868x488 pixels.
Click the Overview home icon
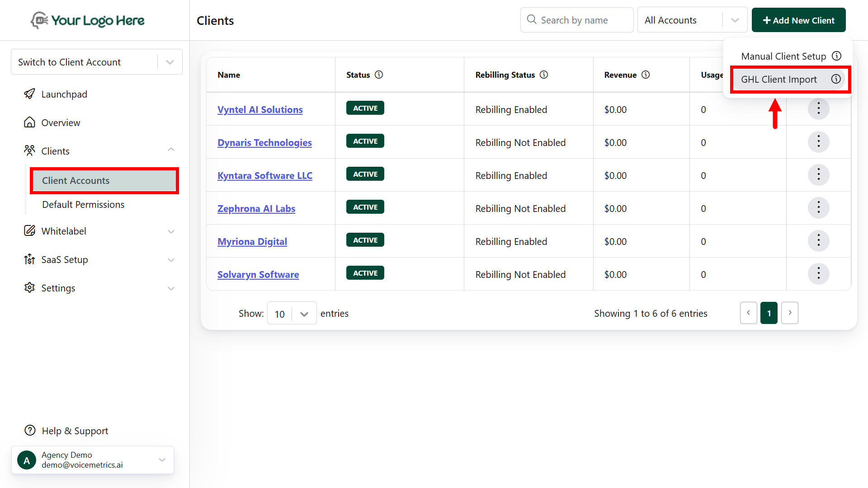[29, 122]
